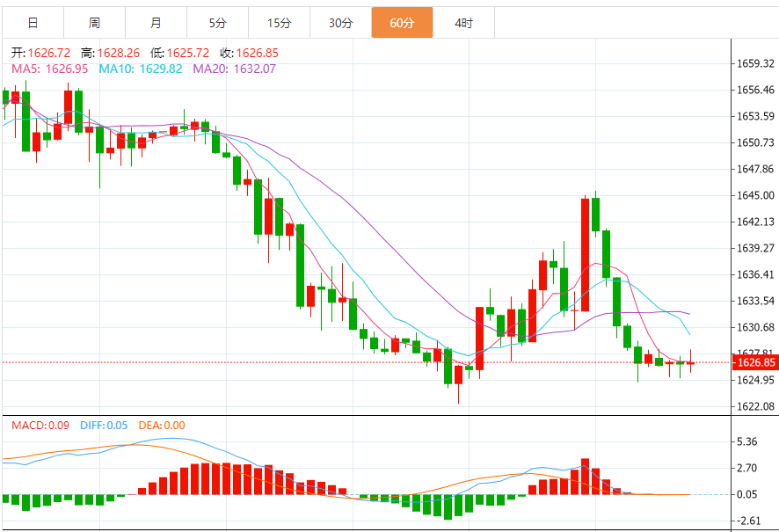Click the tallest red MACD histogram bar
The width and height of the screenshot is (779, 532).
tap(586, 477)
